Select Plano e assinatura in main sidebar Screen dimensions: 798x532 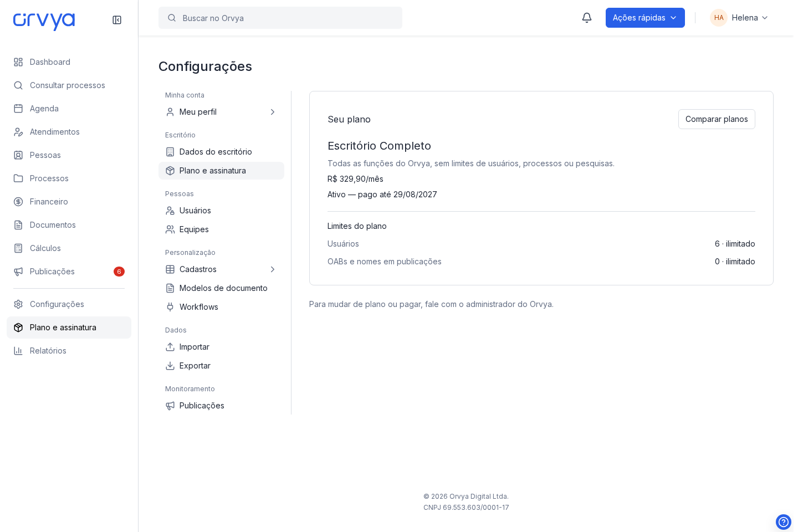tap(69, 328)
